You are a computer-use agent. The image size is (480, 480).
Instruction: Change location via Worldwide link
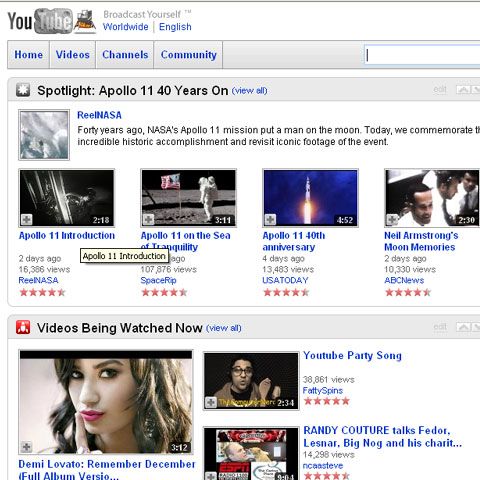point(126,27)
